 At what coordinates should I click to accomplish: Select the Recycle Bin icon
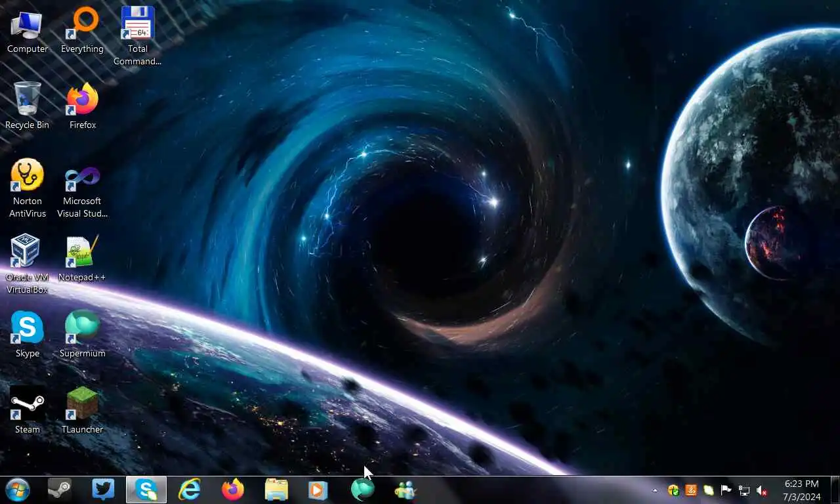27,106
